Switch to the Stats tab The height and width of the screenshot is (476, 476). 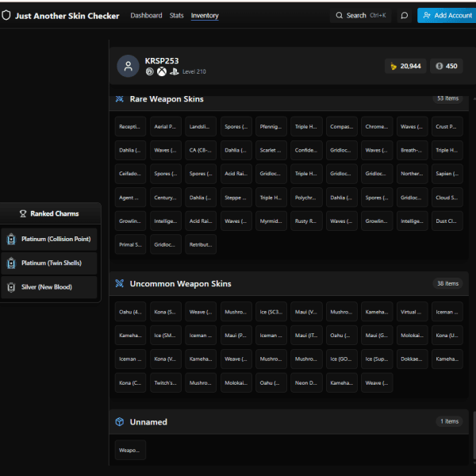176,16
